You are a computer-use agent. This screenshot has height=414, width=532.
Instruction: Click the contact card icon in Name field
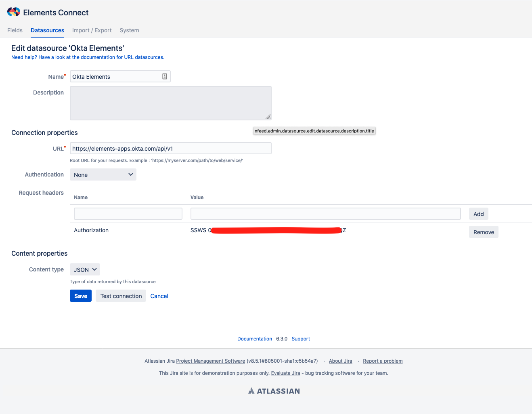coord(165,76)
